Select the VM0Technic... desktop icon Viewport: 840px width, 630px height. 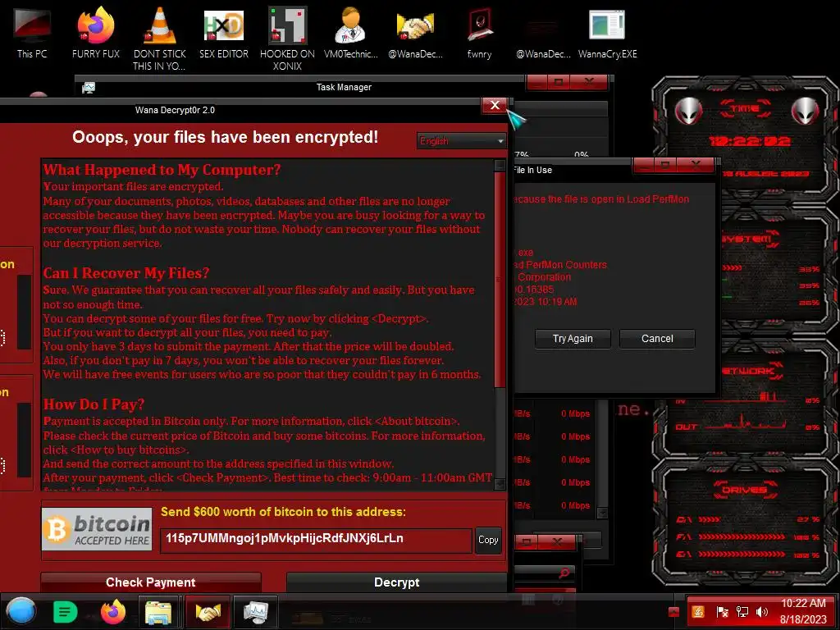(351, 33)
